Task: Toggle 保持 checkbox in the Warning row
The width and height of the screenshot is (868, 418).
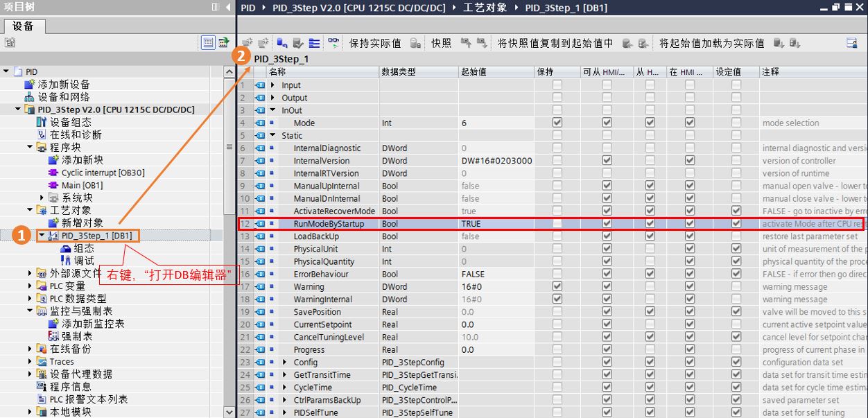Action: [x=557, y=286]
